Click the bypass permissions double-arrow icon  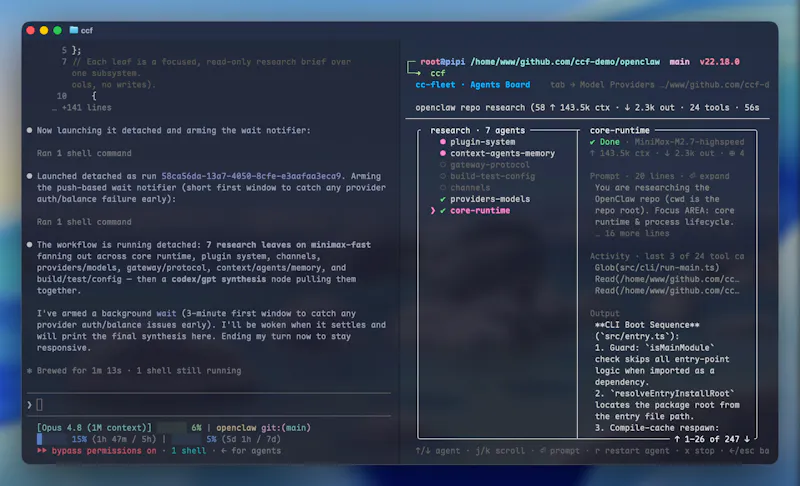coord(42,450)
